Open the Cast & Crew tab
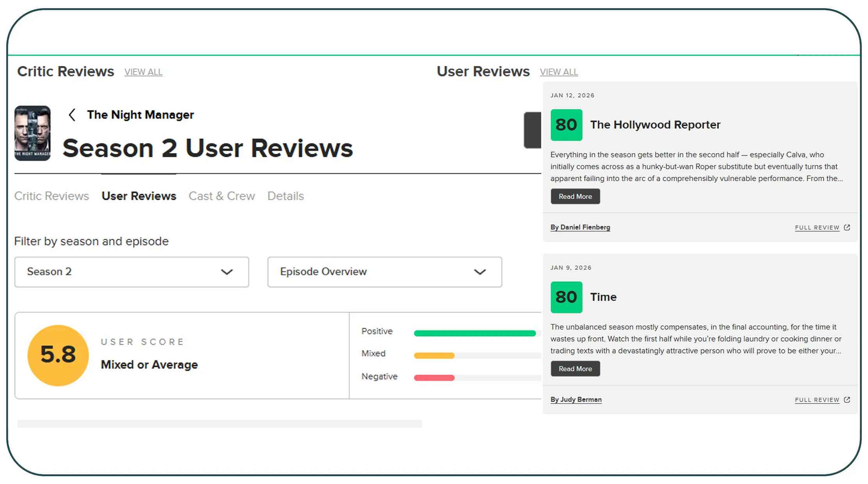This screenshot has height=484, width=868. pyautogui.click(x=222, y=196)
